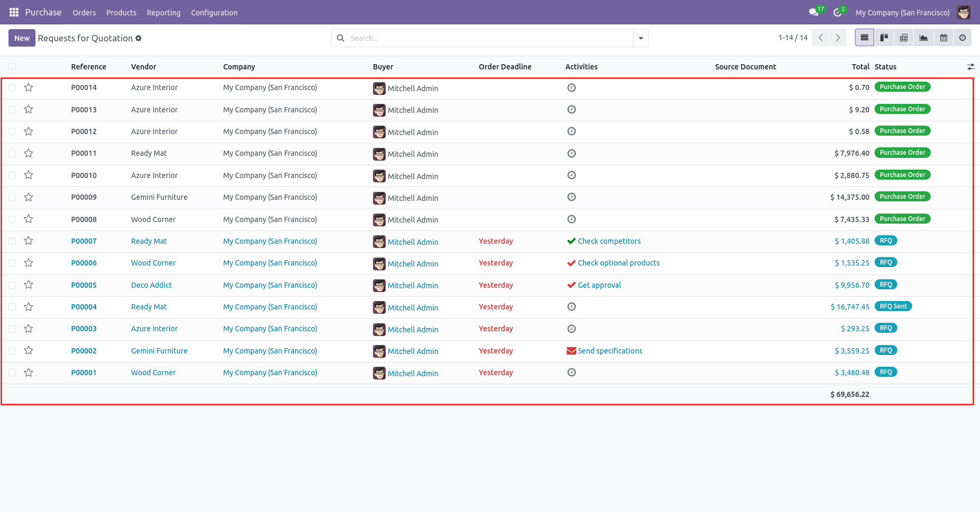Screen dimensions: 980x513
Task: Open the My Company (San Francisco) switcher
Action: pyautogui.click(x=902, y=13)
